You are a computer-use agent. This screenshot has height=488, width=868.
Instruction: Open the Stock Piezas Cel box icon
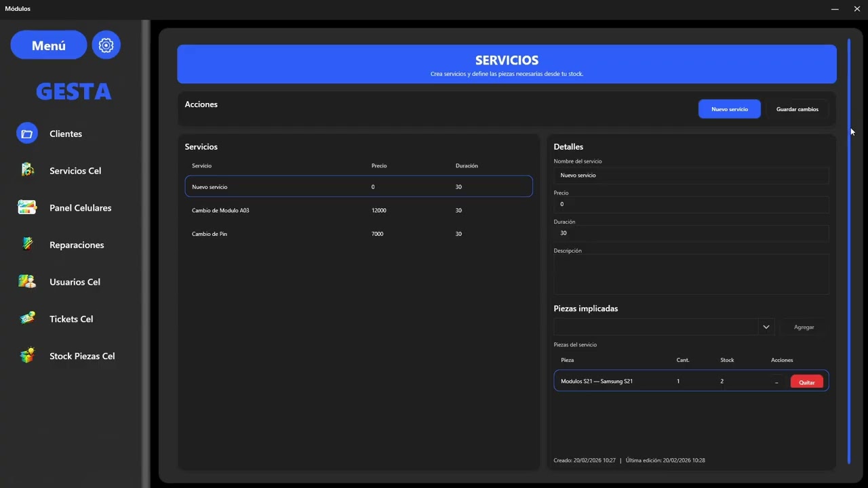(x=27, y=356)
